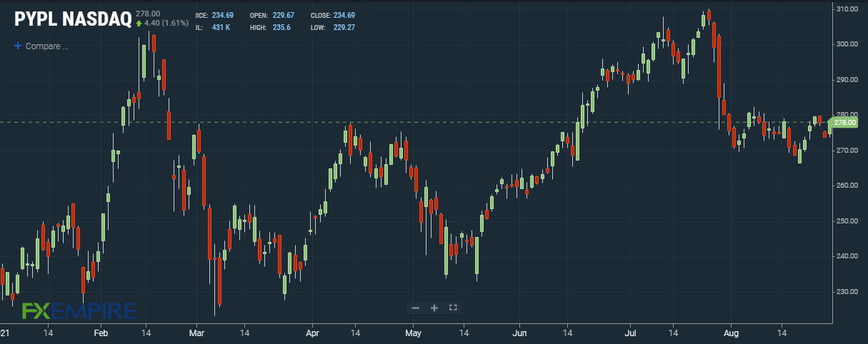The image size is (868, 344).
Task: Select the LOW value 229.27
Action: (x=344, y=27)
